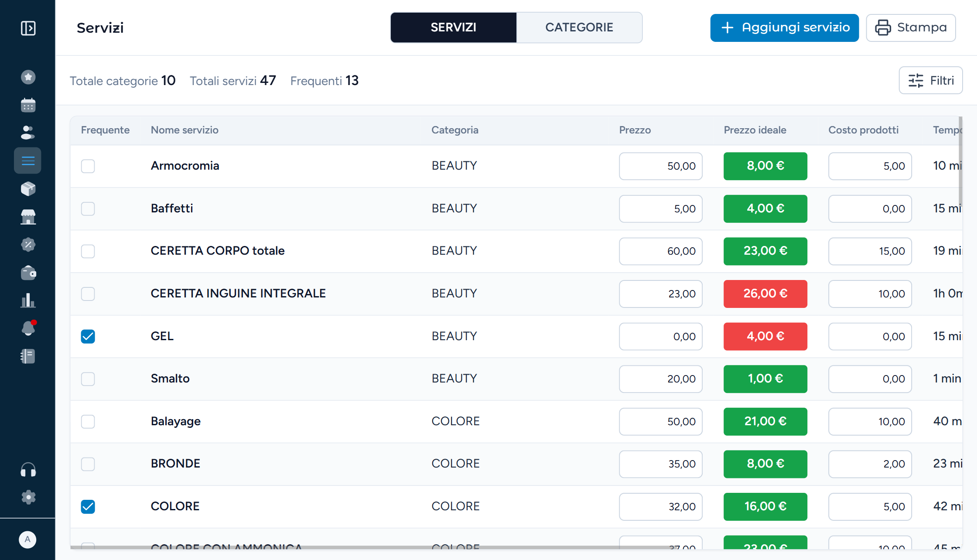The image size is (977, 560).
Task: Open the products box icon in sidebar
Action: pyautogui.click(x=28, y=189)
